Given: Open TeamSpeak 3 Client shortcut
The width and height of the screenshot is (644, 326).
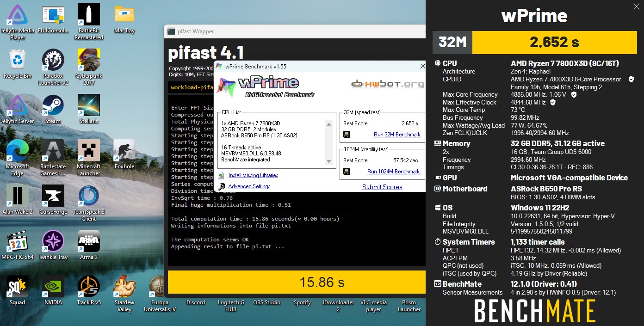Looking at the screenshot, I should click(x=89, y=203).
